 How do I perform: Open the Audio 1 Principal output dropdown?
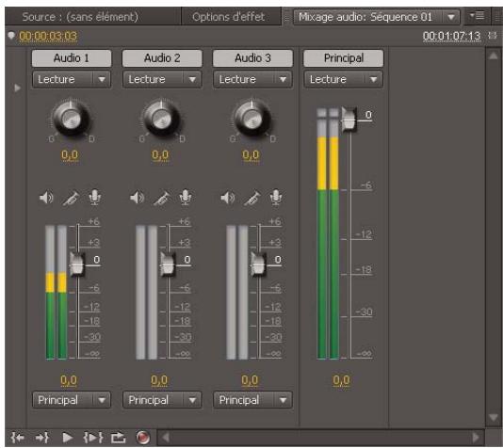(72, 400)
